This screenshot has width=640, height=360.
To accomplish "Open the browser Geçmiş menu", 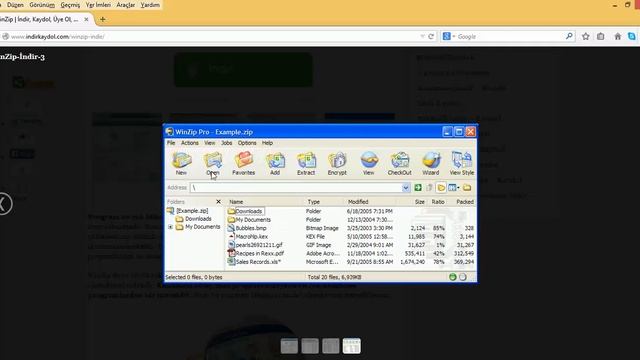I will click(70, 5).
